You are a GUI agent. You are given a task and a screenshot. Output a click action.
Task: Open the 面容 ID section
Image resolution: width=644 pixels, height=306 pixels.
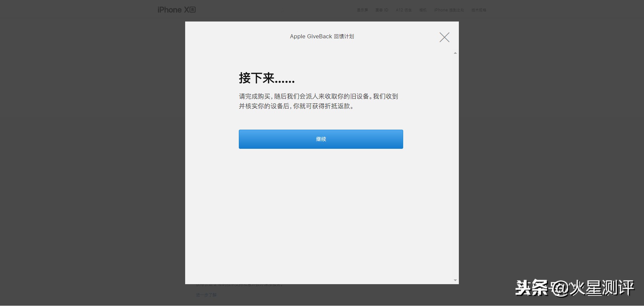click(381, 10)
